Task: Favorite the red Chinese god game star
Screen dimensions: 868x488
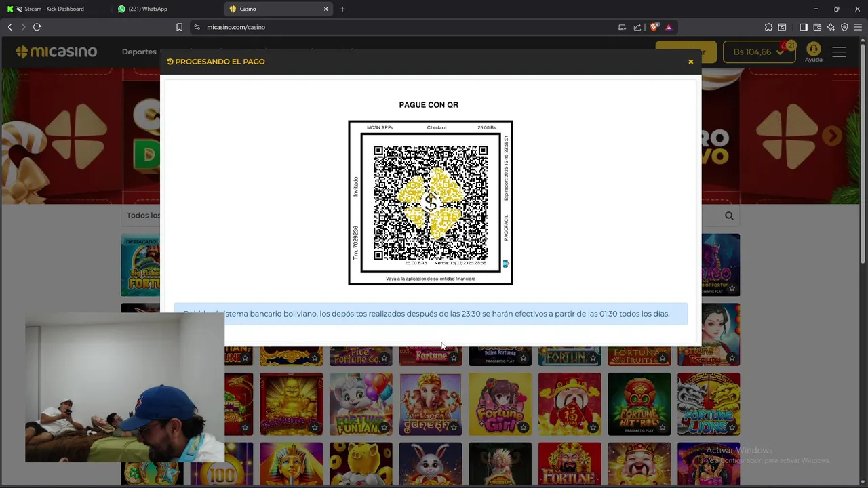Action: click(x=593, y=427)
